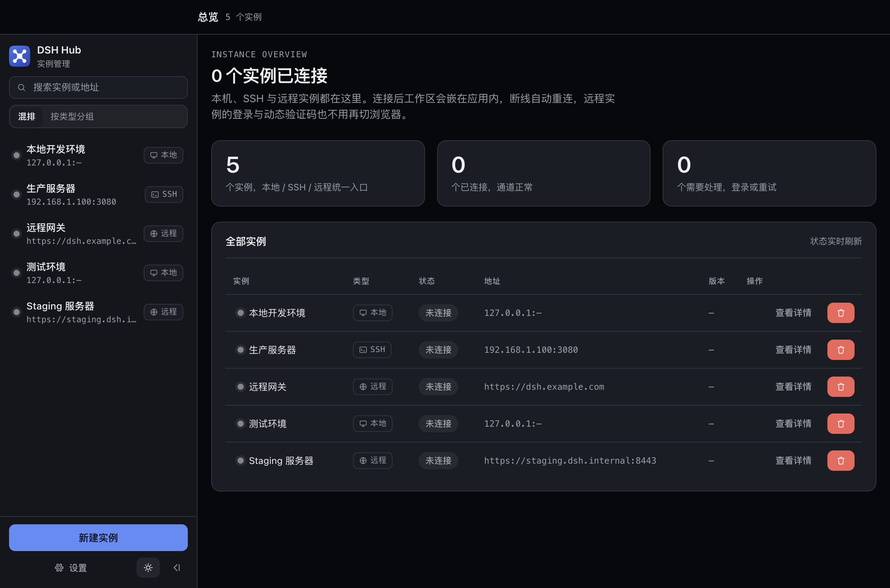Viewport: 890px width, 588px height.
Task: Click the SSH badge of sidebar 生产服务器
Action: pos(164,194)
